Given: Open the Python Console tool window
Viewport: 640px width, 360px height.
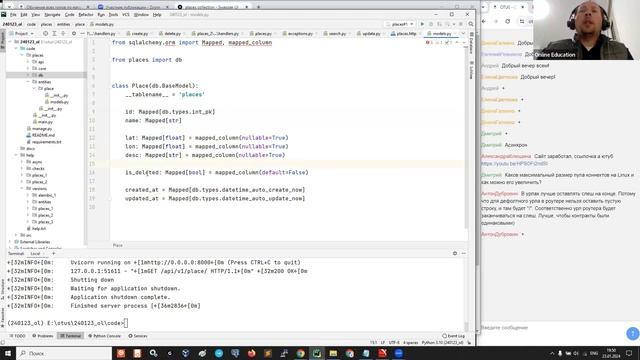Looking at the screenshot, I should [104, 336].
